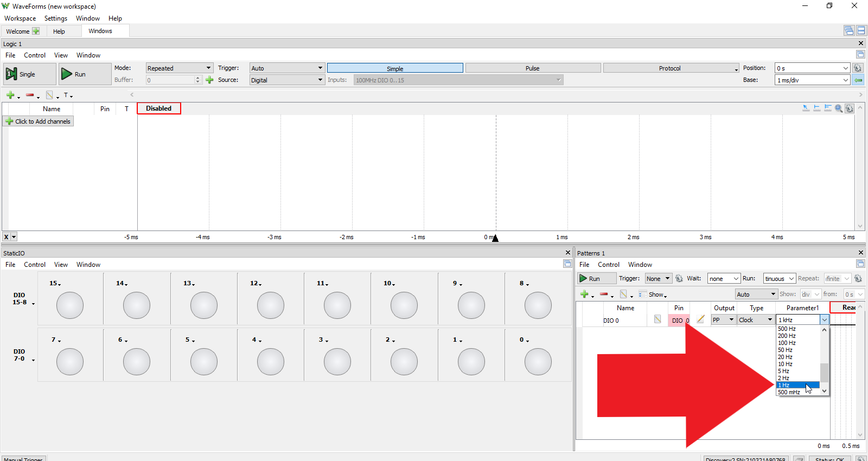The image size is (868, 461).
Task: Start the Logic analyzer Run button
Action: 85,74
